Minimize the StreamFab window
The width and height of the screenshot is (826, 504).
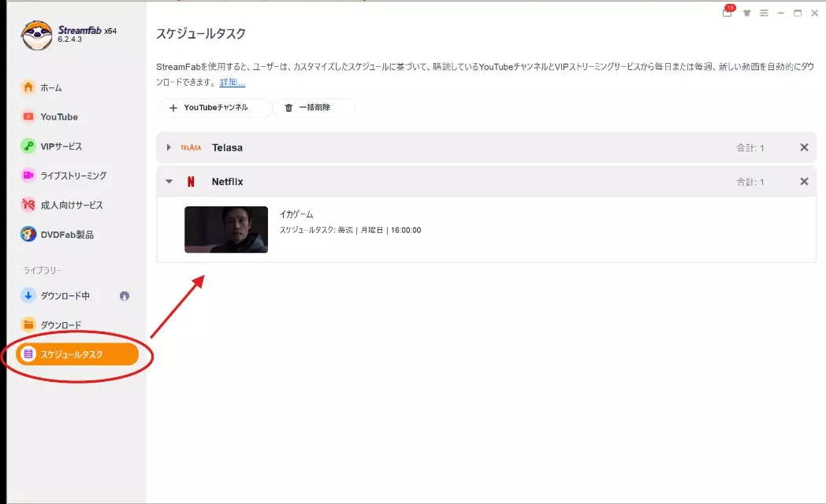coord(781,13)
